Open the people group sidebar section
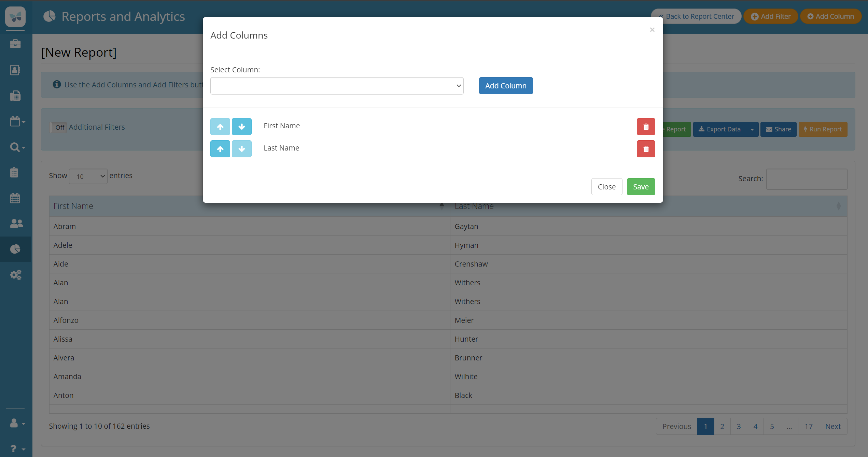 (x=16, y=224)
